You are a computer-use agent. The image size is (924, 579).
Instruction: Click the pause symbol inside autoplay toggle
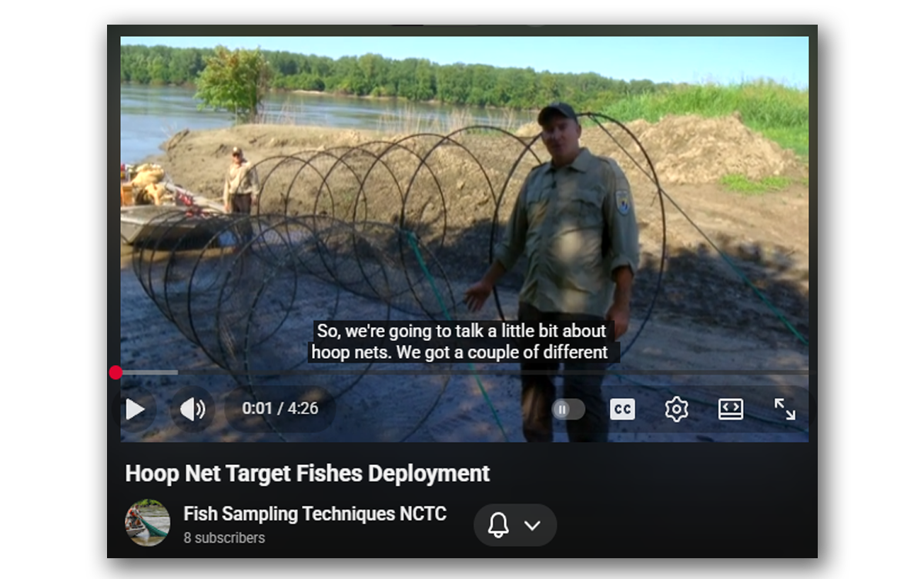[x=561, y=410]
